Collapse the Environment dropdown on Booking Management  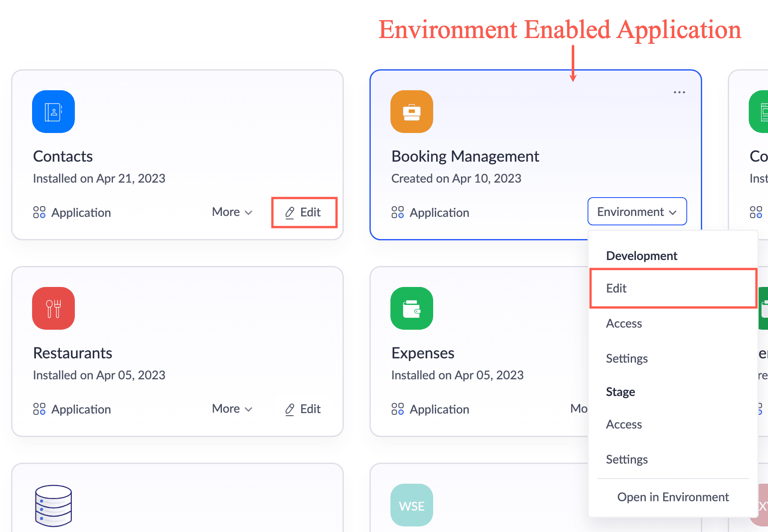[637, 212]
